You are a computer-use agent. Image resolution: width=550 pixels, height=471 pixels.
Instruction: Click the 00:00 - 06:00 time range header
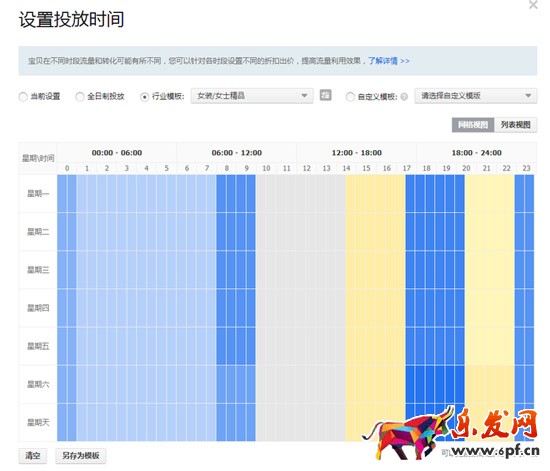coord(117,153)
